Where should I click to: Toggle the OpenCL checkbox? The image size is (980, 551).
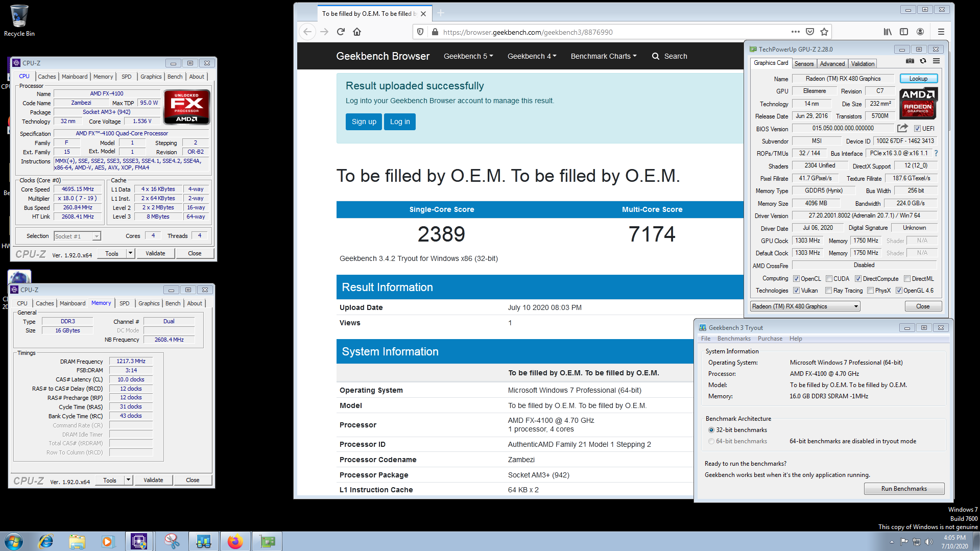796,279
